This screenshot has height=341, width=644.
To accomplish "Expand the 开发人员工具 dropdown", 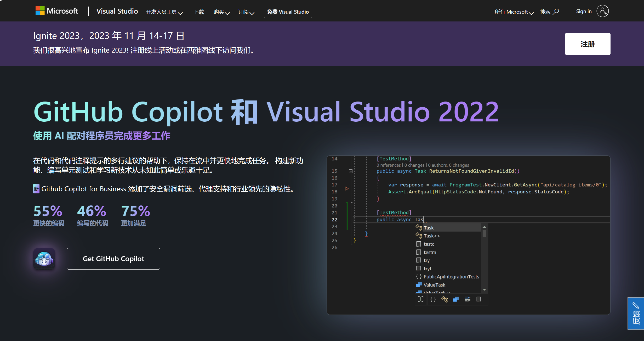I will pyautogui.click(x=165, y=12).
